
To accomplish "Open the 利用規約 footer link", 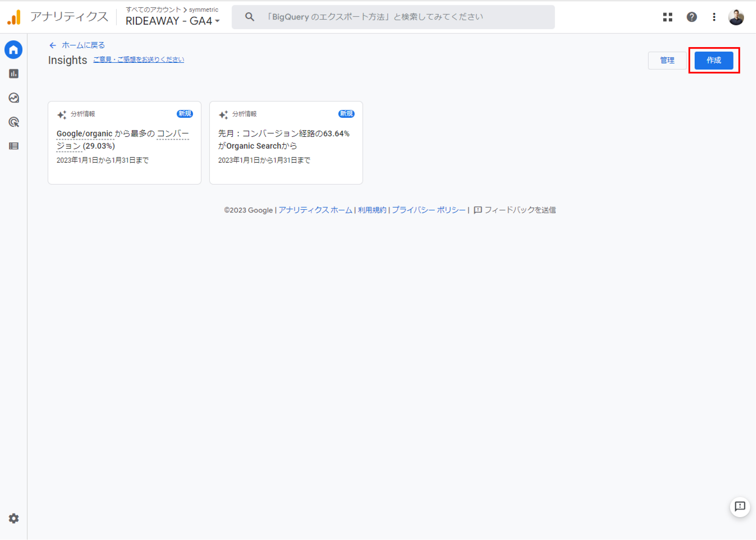I will click(x=372, y=210).
